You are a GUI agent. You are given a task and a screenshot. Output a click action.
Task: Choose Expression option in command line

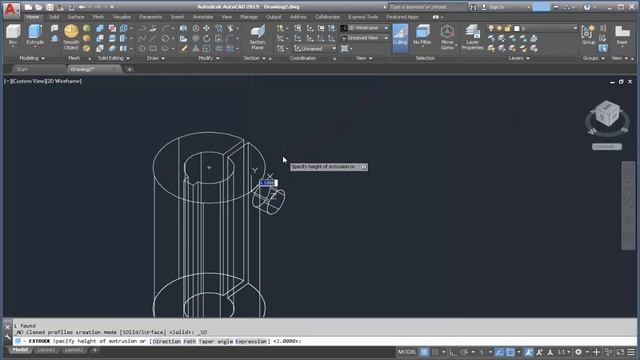pos(251,341)
